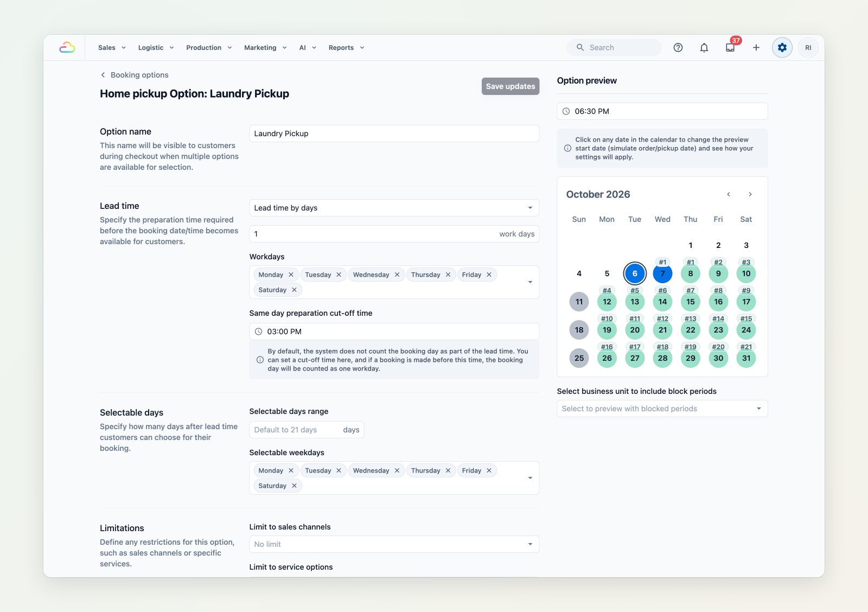This screenshot has height=612, width=868.
Task: Remove Wednesday from Selectable weekdays
Action: click(x=397, y=470)
